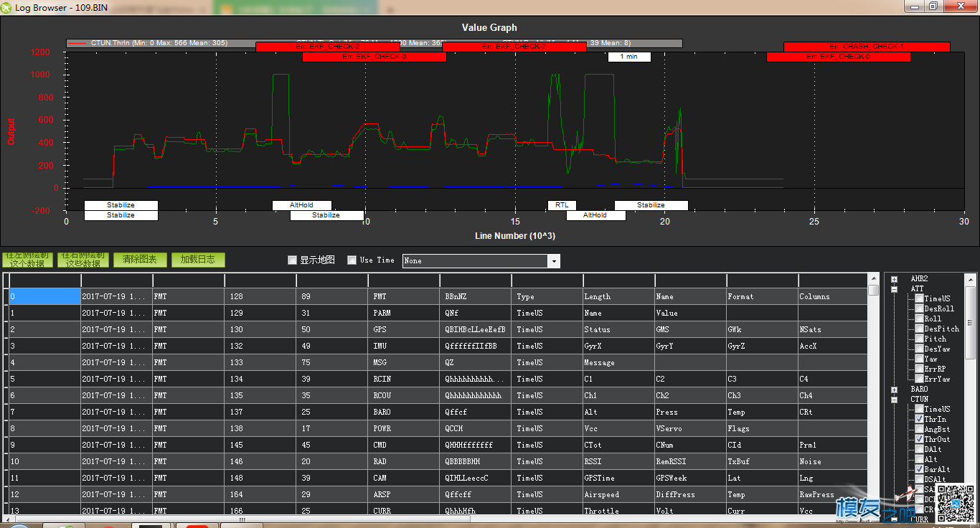980x528 pixels.
Task: Uncheck ThrIn under CTUN
Action: tap(919, 419)
